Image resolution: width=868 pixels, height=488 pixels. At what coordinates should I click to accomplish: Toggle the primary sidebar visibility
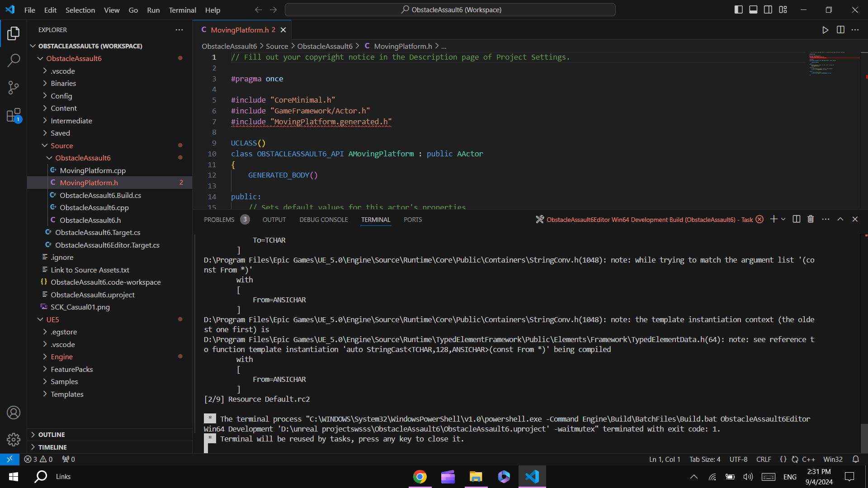point(738,9)
